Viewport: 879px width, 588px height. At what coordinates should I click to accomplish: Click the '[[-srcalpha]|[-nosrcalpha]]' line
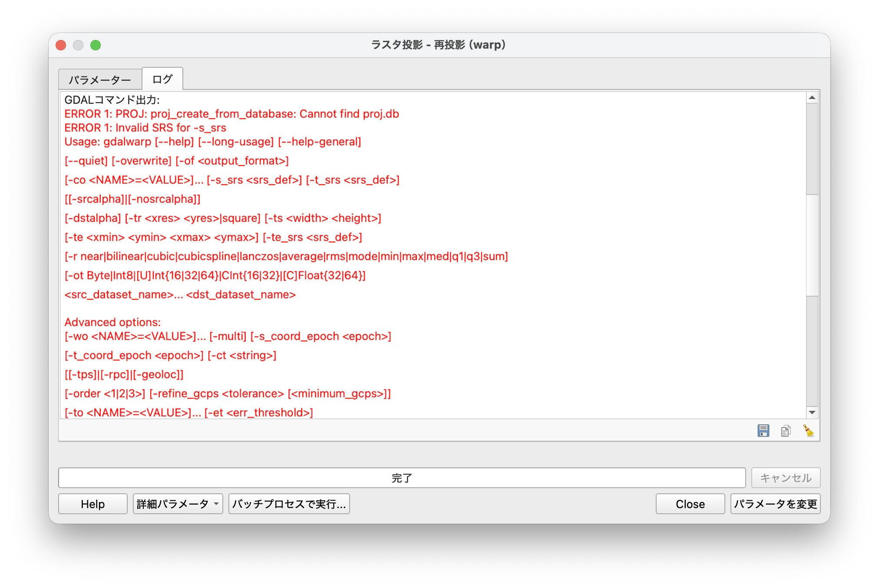click(x=132, y=199)
